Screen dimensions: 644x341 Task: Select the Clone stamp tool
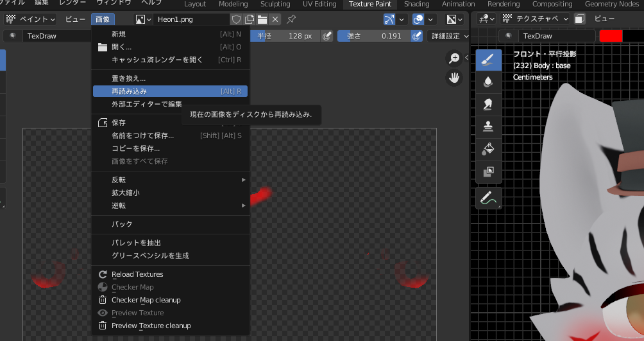point(488,127)
